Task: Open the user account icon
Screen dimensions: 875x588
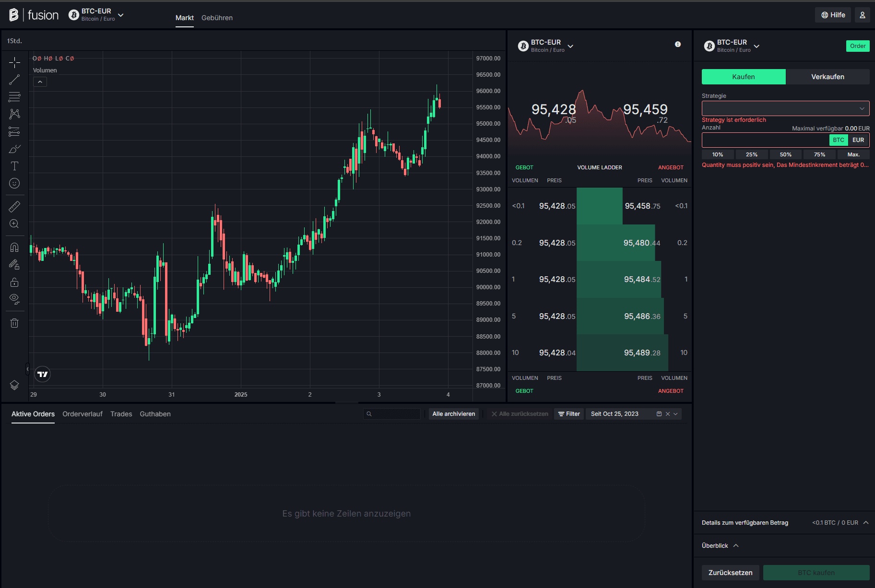Action: [x=862, y=15]
